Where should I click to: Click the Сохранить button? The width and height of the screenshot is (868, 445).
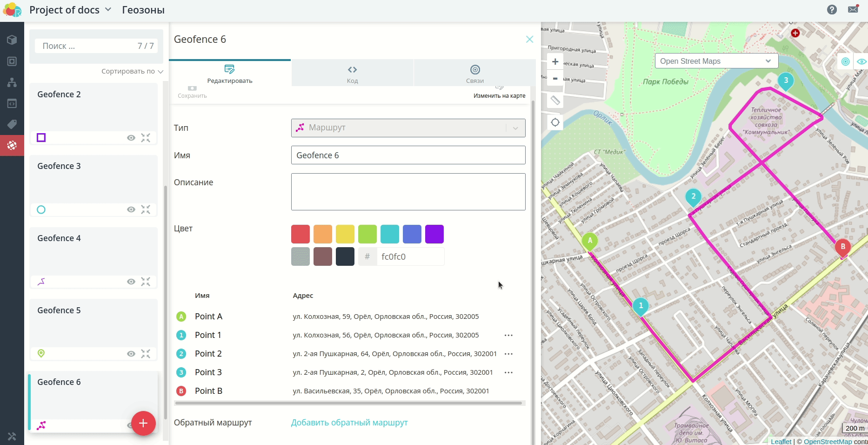192,92
